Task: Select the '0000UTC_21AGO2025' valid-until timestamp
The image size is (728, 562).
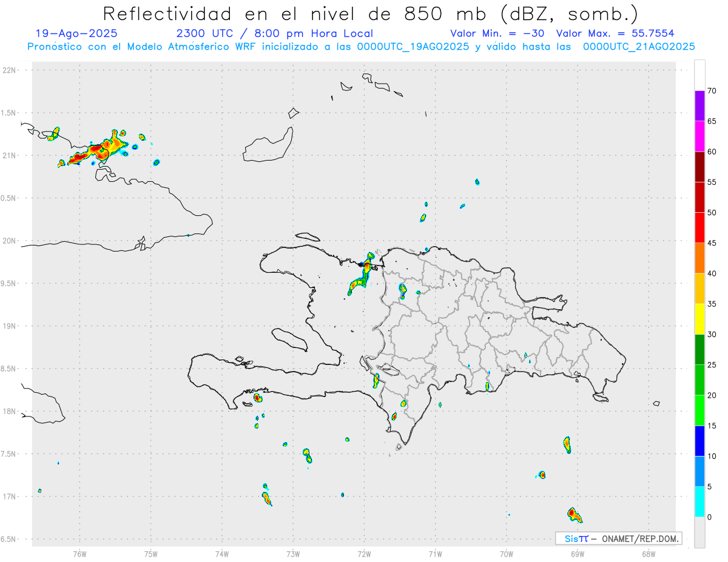Action: (639, 47)
